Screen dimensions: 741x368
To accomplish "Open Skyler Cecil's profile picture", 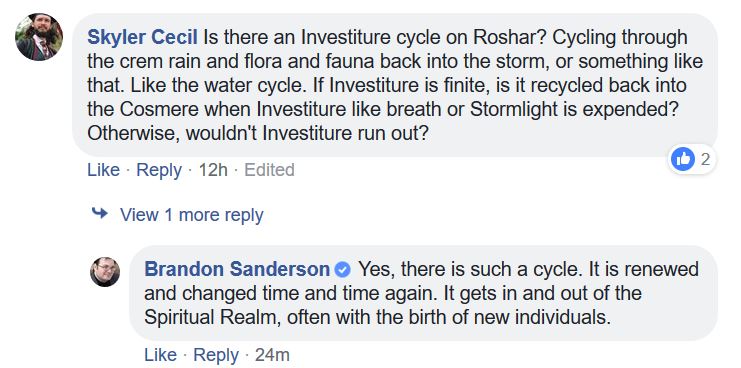I will [39, 37].
